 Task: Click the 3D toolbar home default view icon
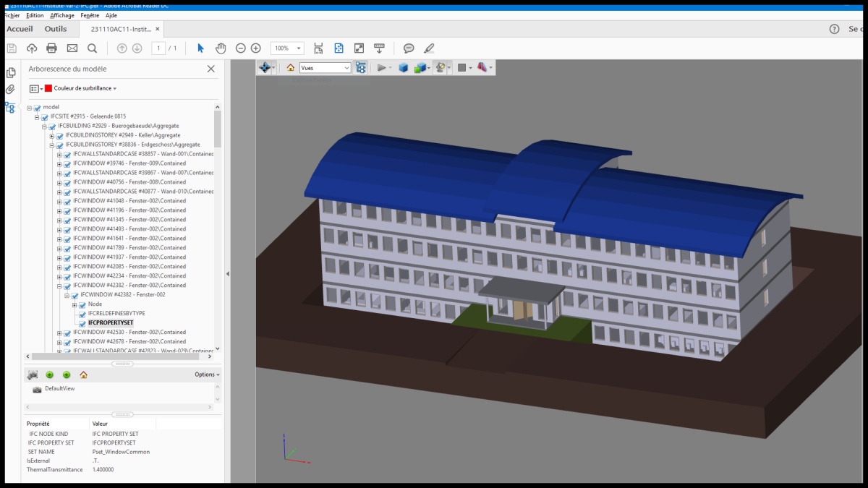coord(291,67)
